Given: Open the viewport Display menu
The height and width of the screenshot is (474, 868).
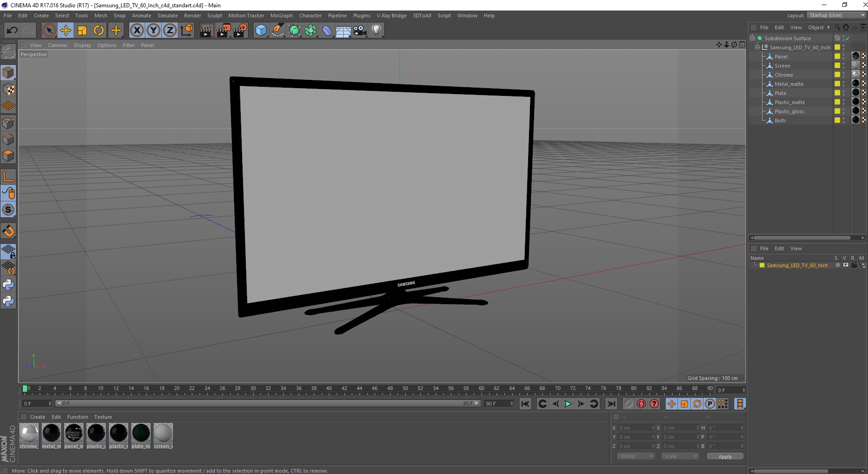Looking at the screenshot, I should coord(82,45).
